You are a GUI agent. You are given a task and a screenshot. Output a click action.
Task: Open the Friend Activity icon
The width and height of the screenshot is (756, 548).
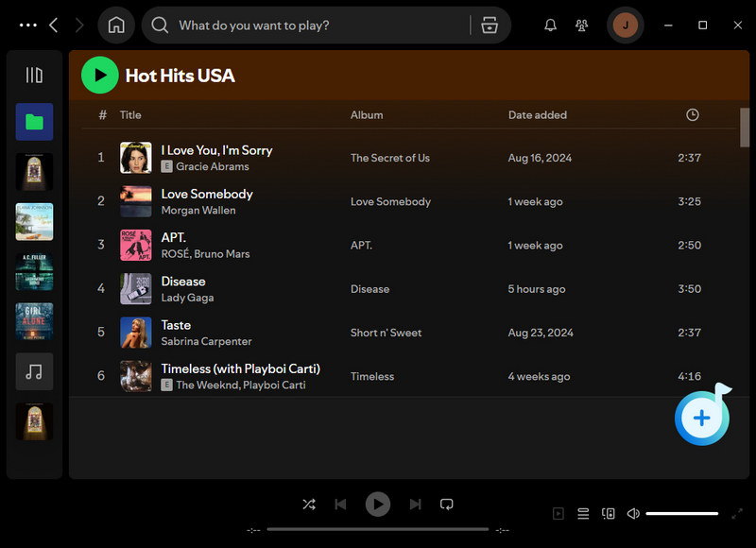[x=582, y=26]
